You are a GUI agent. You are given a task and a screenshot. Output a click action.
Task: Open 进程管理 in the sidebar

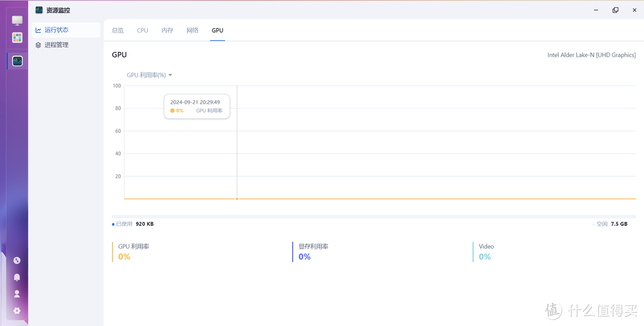point(57,45)
